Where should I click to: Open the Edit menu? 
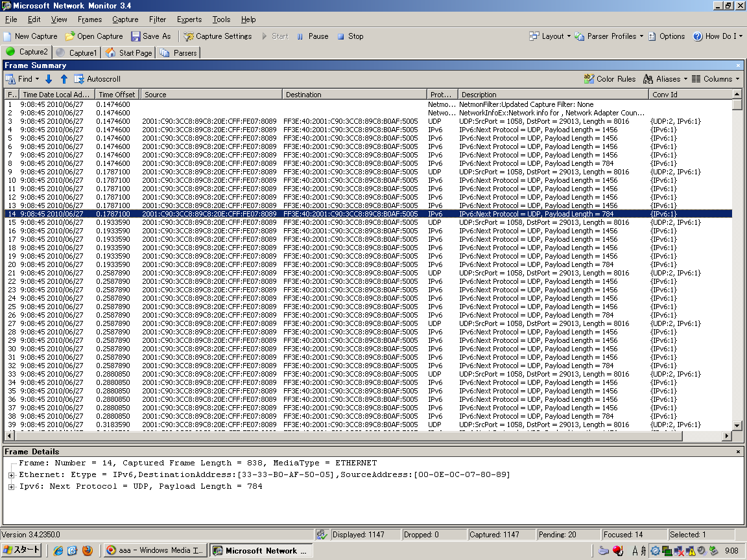(x=34, y=19)
